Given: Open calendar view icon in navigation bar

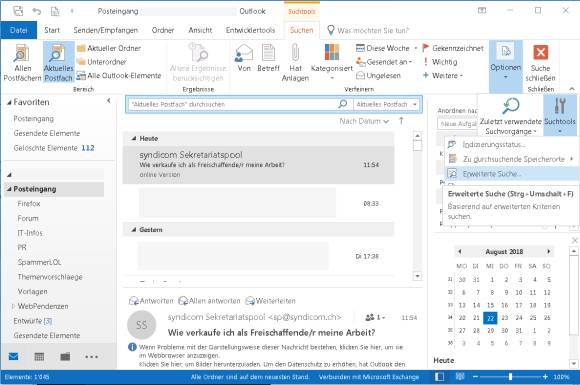Looking at the screenshot, I should tap(39, 357).
